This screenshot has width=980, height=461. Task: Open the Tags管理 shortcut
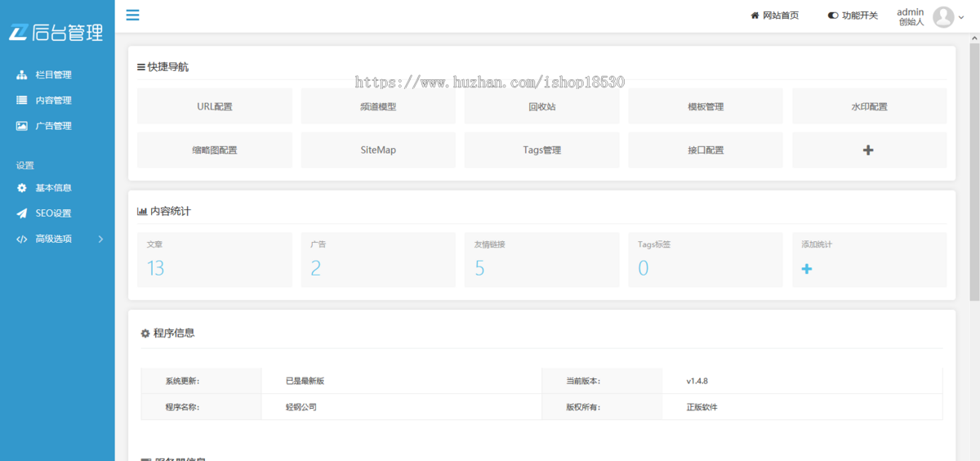[542, 150]
